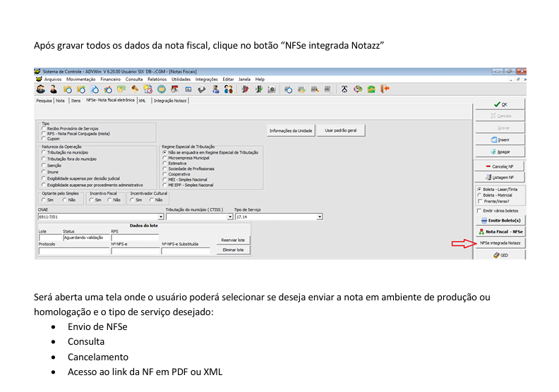The width and height of the screenshot is (559, 392).
Task: Click the green door toolbar icon
Action: (x=259, y=89)
